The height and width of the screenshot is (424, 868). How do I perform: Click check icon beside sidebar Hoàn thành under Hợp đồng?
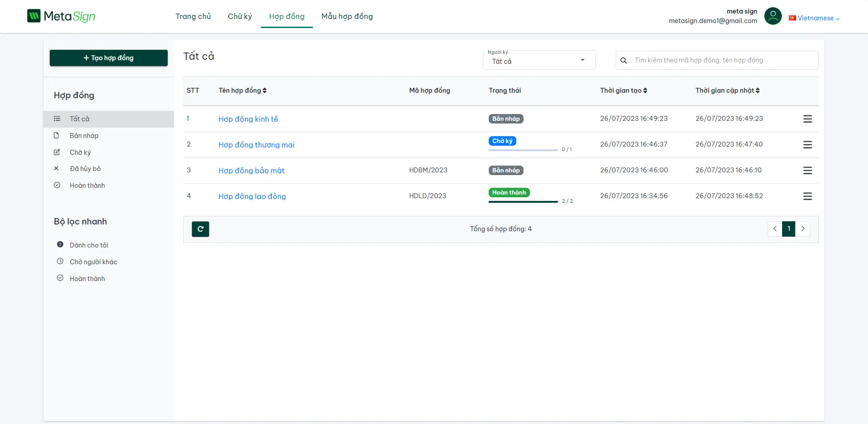tap(57, 185)
